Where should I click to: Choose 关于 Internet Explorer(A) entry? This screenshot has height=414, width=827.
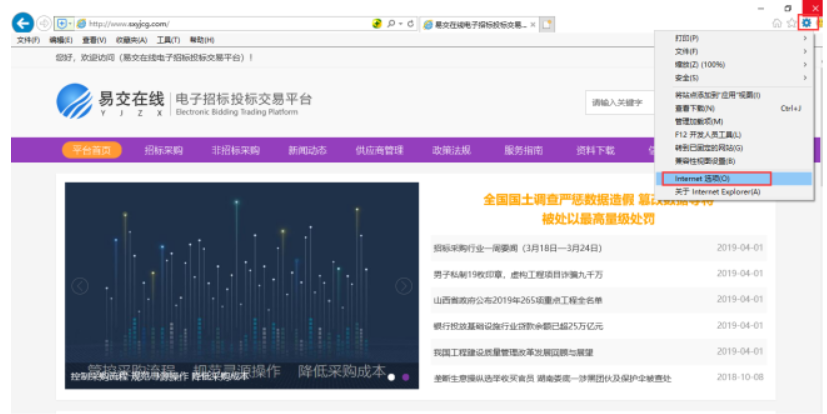tap(734, 192)
